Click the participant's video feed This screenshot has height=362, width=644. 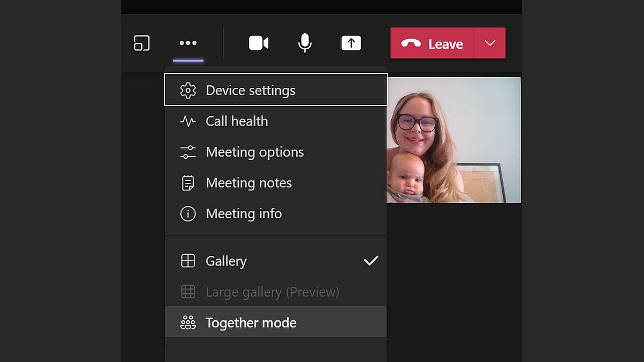(453, 139)
